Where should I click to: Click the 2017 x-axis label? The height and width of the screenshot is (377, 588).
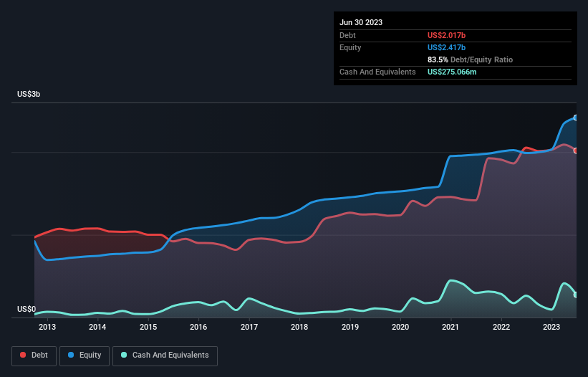coord(249,327)
